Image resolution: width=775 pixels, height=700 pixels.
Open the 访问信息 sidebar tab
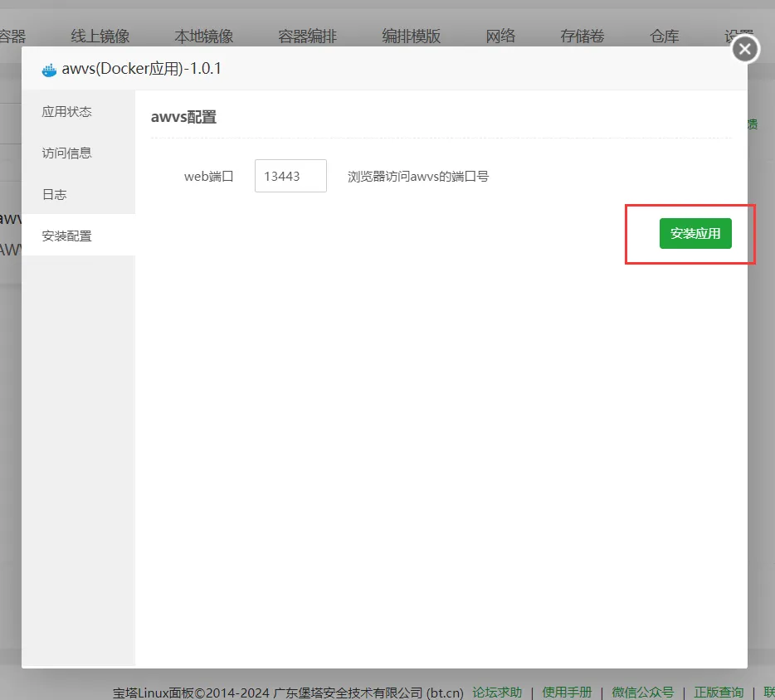[78, 153]
